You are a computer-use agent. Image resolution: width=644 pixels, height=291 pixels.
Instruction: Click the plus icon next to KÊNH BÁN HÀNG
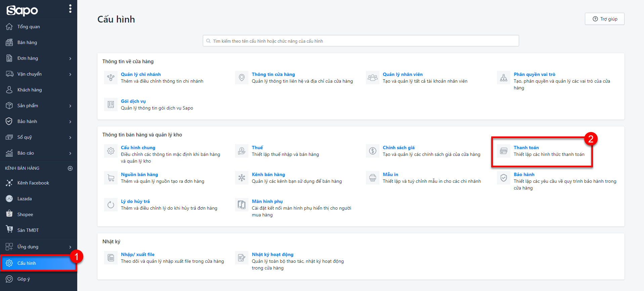tap(70, 168)
